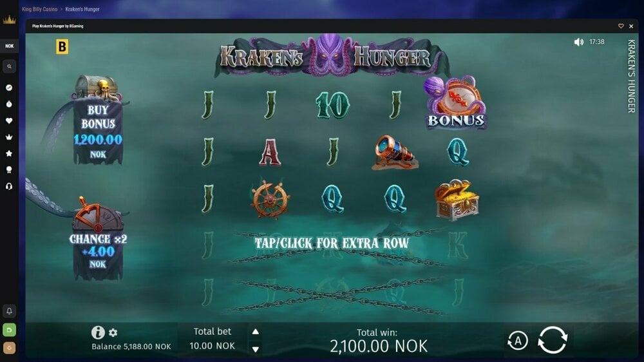Open the NOK currency selector

(9, 46)
